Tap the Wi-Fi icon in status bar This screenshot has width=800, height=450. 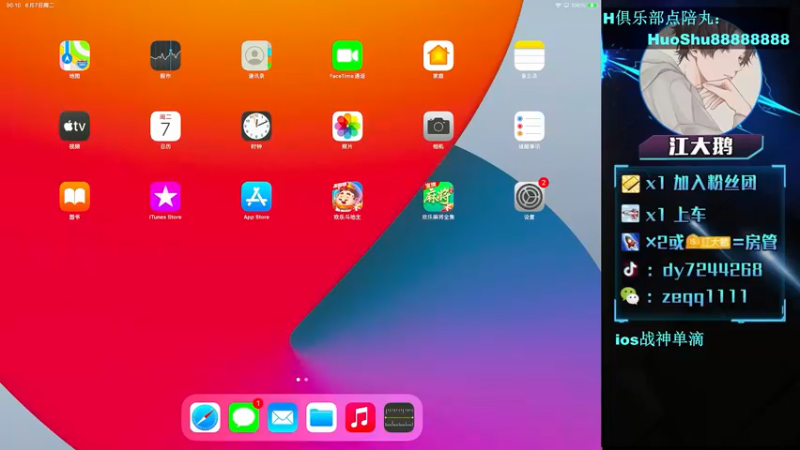tap(558, 5)
